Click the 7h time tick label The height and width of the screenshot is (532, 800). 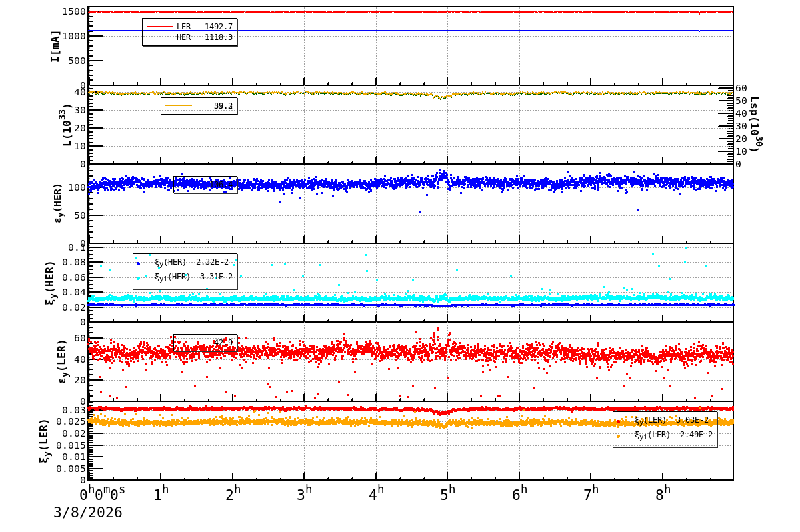[x=591, y=494]
